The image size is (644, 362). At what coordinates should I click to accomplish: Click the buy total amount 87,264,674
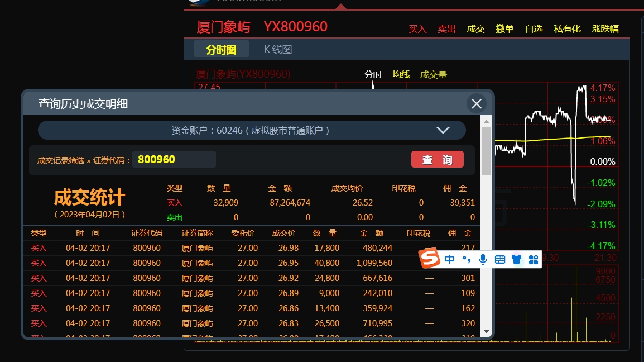coord(290,203)
